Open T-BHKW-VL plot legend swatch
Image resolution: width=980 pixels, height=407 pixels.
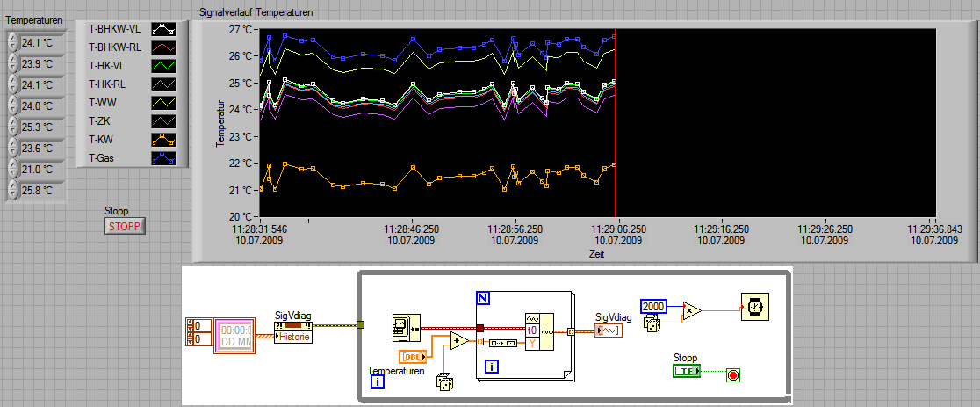click(163, 29)
